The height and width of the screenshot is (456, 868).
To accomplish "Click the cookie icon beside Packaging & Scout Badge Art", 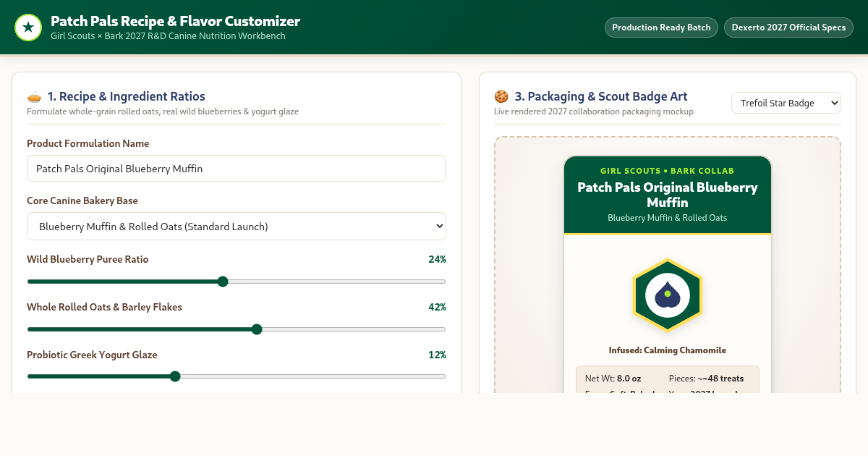I will (x=501, y=96).
